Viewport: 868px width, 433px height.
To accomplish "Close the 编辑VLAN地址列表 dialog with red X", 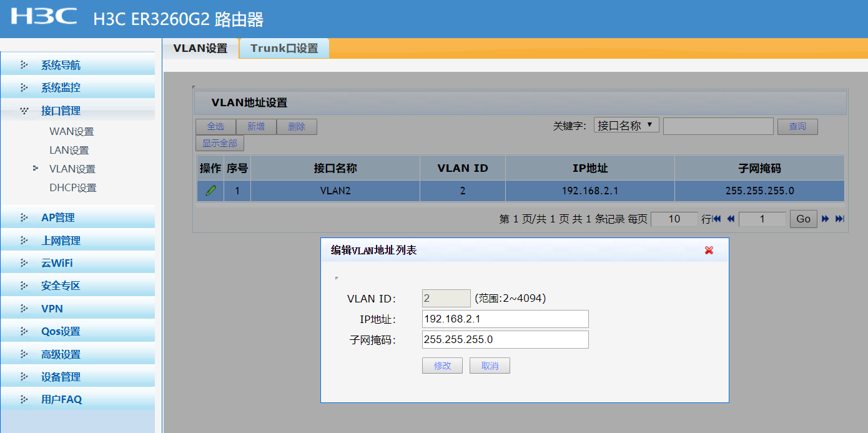I will [x=709, y=250].
